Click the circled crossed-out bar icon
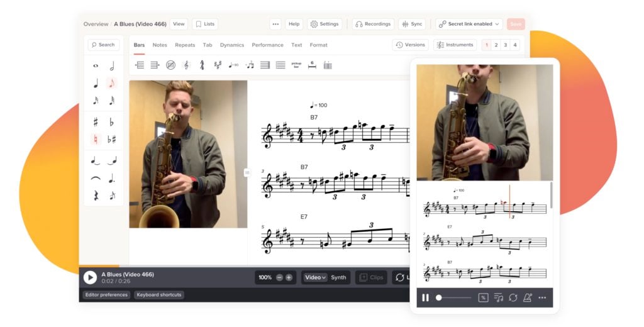This screenshot has width=644, height=327. point(170,65)
